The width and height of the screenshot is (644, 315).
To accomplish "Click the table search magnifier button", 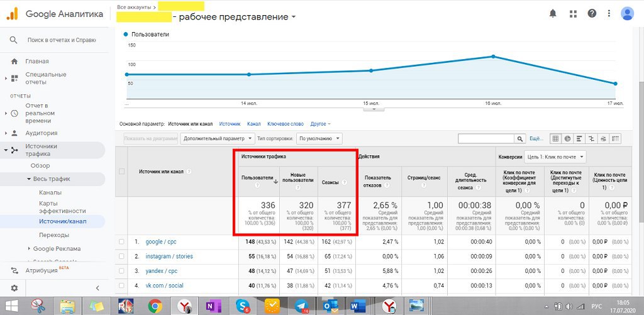I will tap(520, 139).
